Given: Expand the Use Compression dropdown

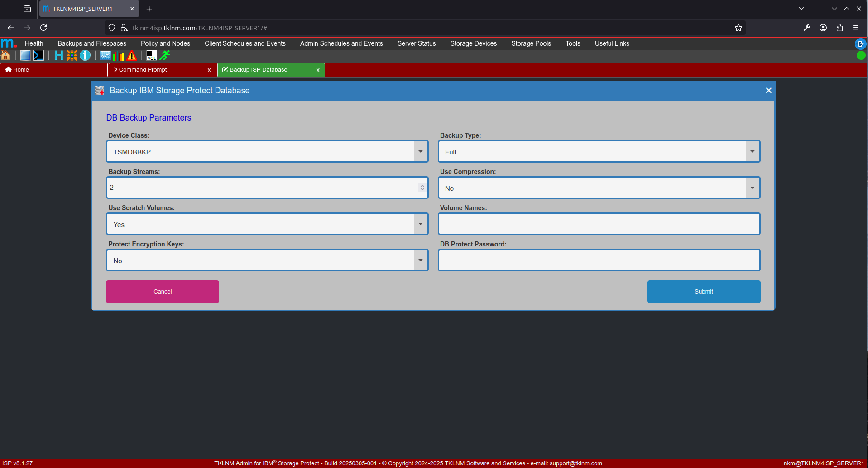Looking at the screenshot, I should point(752,188).
